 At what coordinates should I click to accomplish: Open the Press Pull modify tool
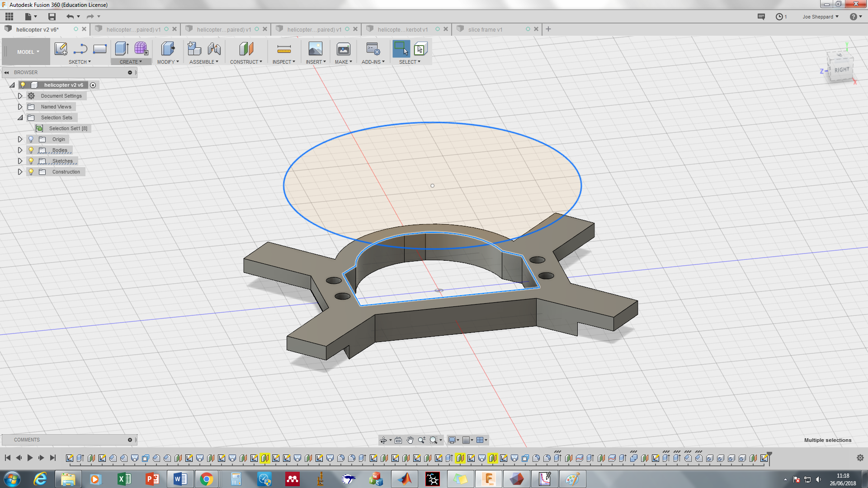pyautogui.click(x=167, y=49)
